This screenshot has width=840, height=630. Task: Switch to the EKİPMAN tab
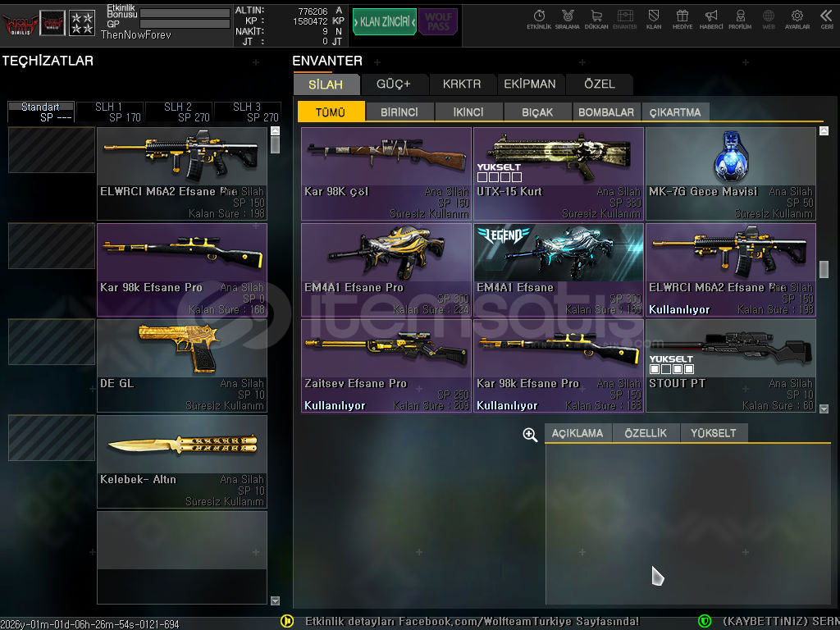(x=530, y=84)
